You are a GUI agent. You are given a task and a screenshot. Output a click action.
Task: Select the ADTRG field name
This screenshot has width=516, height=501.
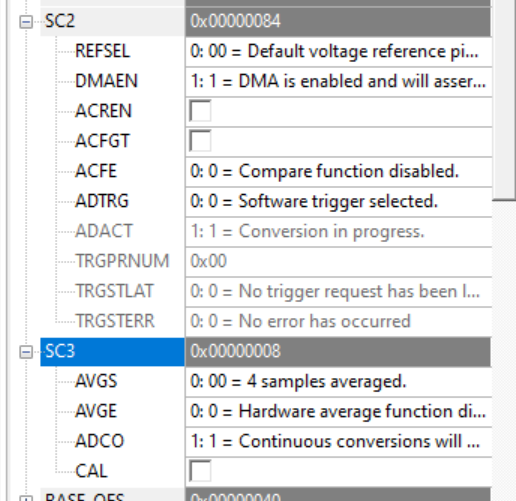102,201
